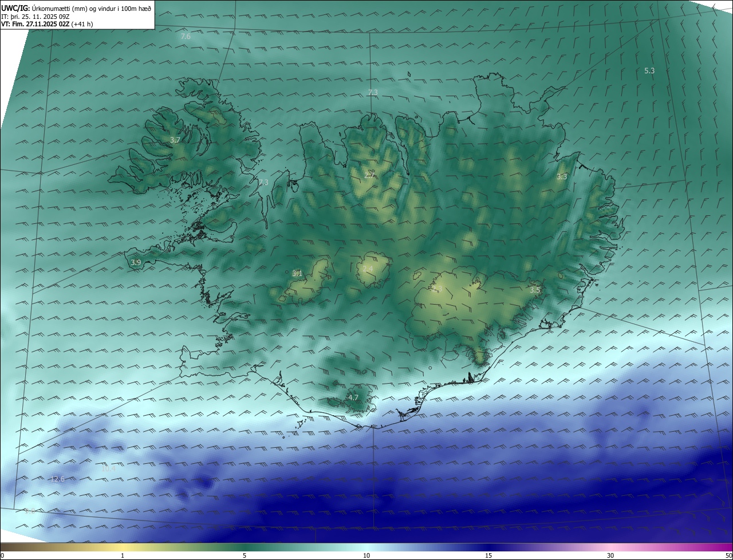Select the 5 label on the color scale
The image size is (733, 560).
(245, 555)
